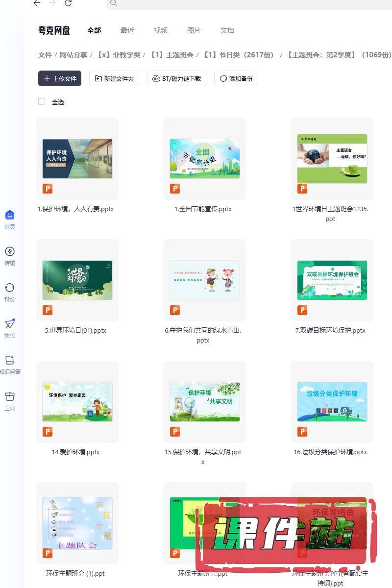Image resolution: width=392 pixels, height=588 pixels.
Task: Switch to the 图片 tab
Action: pos(194,30)
